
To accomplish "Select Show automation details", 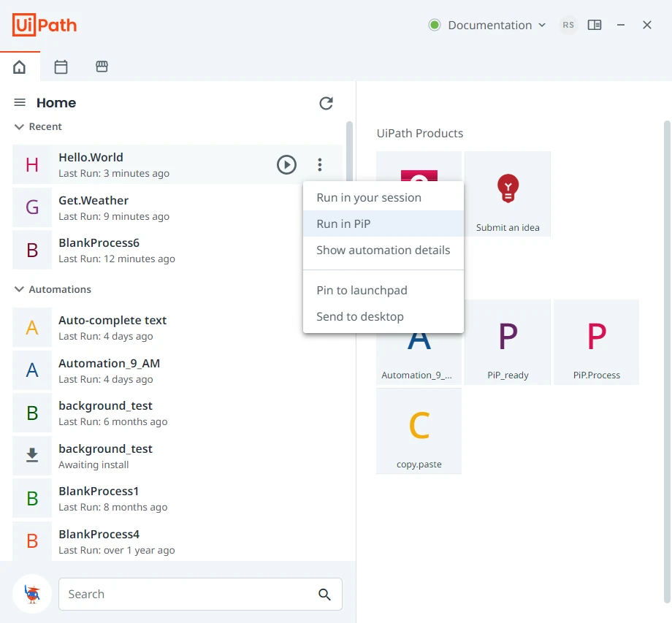I will [383, 250].
